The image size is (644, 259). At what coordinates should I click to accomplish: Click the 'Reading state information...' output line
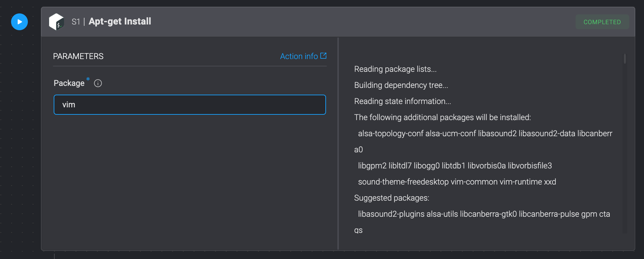(x=402, y=101)
